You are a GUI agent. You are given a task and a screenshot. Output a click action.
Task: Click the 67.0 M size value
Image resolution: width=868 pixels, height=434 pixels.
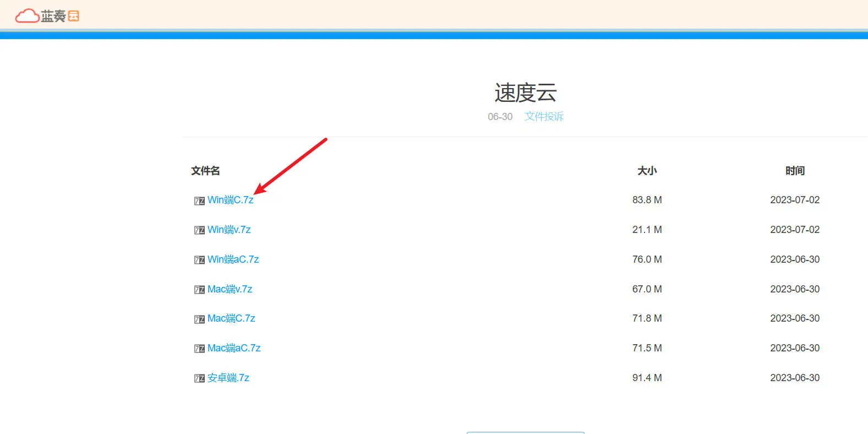(647, 289)
